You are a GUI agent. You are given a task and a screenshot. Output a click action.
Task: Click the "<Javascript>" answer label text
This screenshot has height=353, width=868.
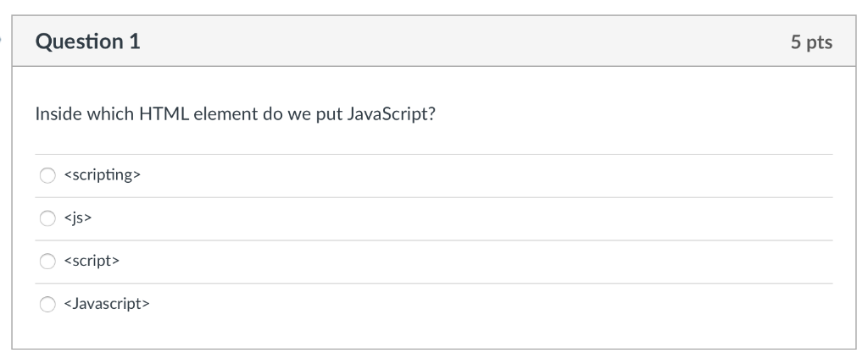point(107,304)
